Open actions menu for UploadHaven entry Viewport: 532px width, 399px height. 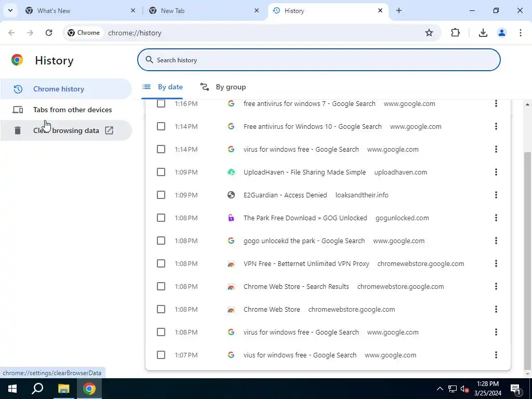point(496,172)
